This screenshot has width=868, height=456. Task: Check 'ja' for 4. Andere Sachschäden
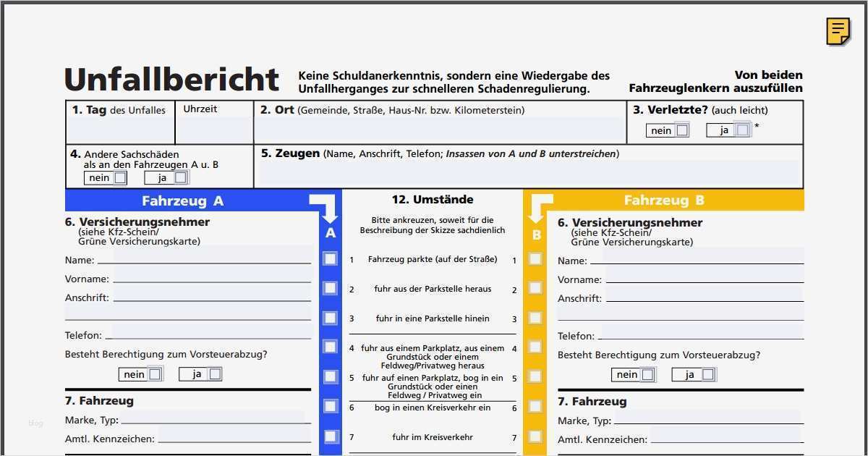[180, 177]
